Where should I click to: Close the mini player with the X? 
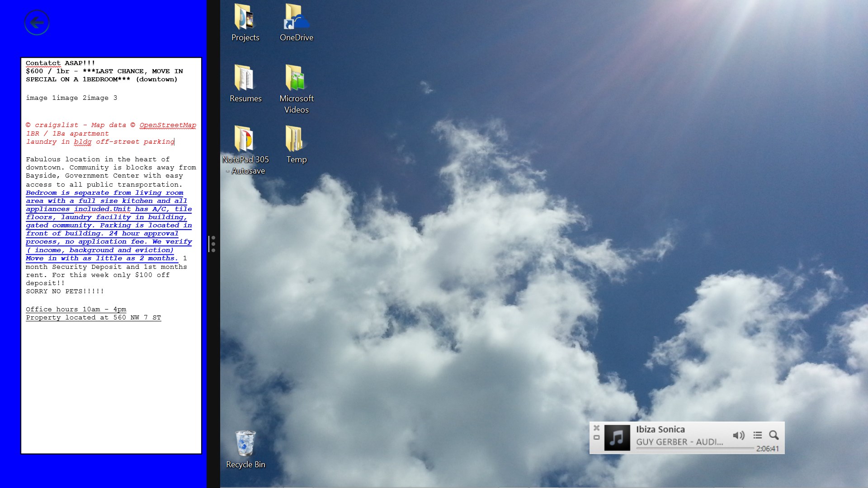click(596, 427)
